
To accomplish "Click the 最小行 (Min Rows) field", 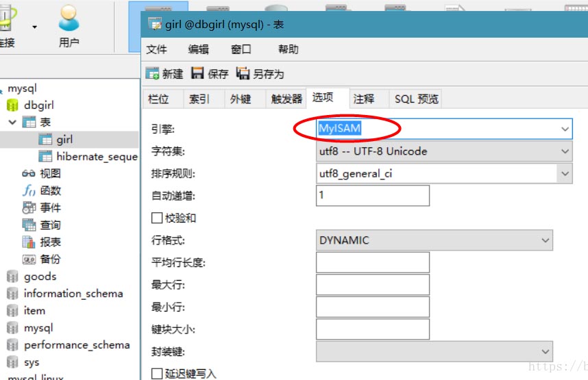I will click(373, 307).
